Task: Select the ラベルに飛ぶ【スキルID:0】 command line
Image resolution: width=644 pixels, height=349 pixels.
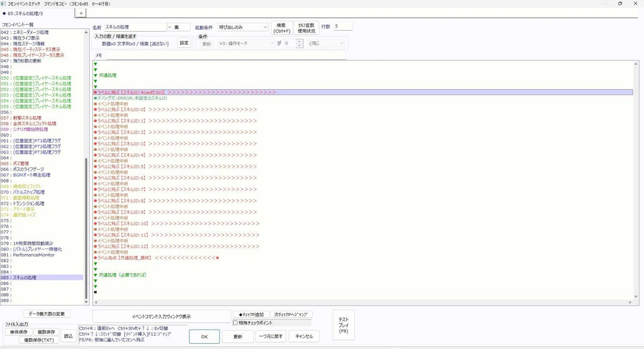Action: click(175, 110)
